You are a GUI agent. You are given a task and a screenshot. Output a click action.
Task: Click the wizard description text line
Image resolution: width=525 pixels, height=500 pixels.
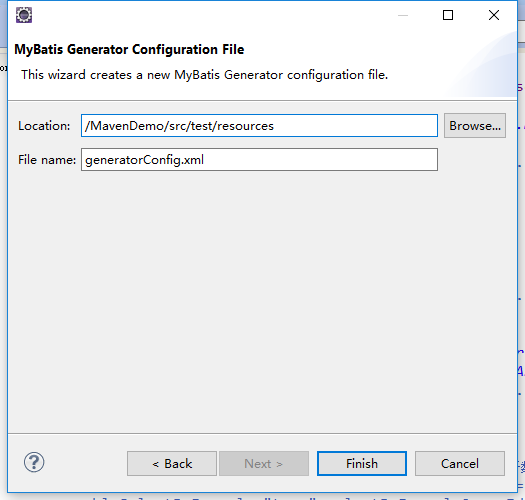pyautogui.click(x=205, y=75)
